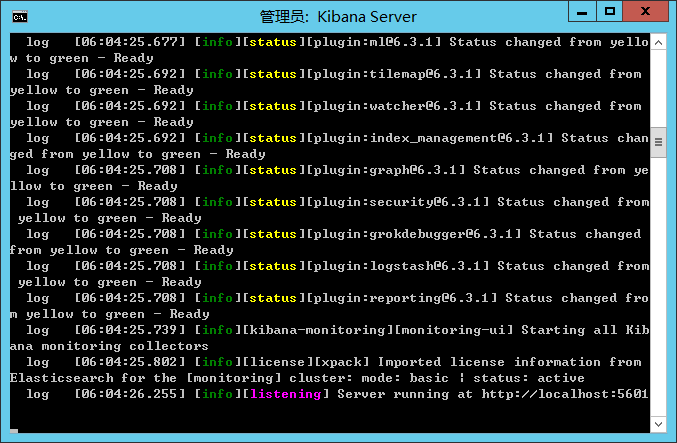Click the magenta listening tag

point(285,394)
